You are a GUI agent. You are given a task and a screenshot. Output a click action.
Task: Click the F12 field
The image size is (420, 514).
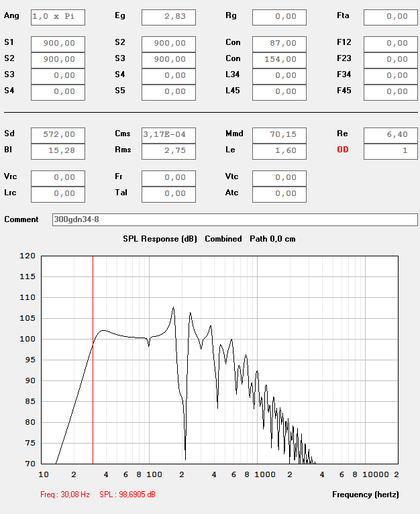[x=390, y=44]
